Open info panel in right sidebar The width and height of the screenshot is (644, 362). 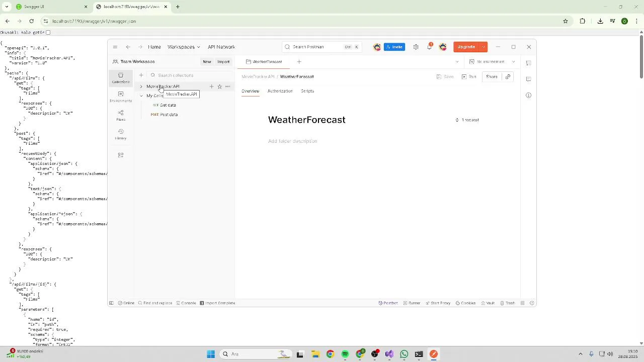click(x=528, y=95)
